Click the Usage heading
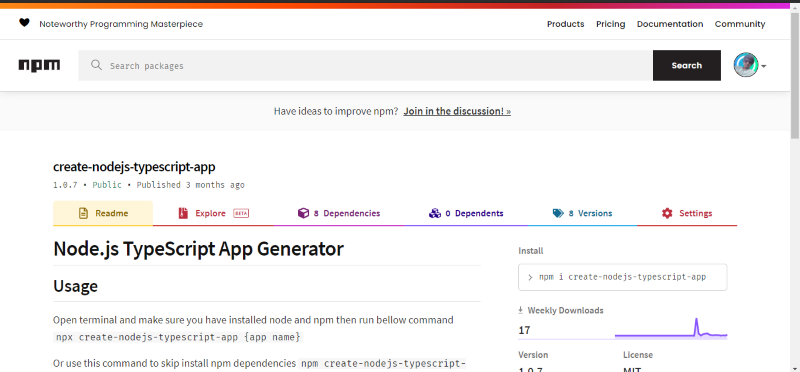The image size is (800, 372). 76,286
